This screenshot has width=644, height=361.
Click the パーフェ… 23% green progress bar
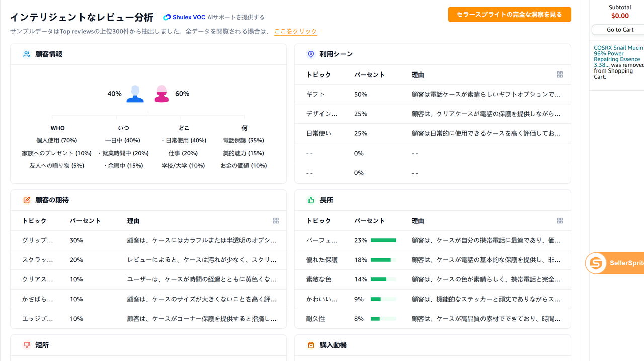click(383, 240)
